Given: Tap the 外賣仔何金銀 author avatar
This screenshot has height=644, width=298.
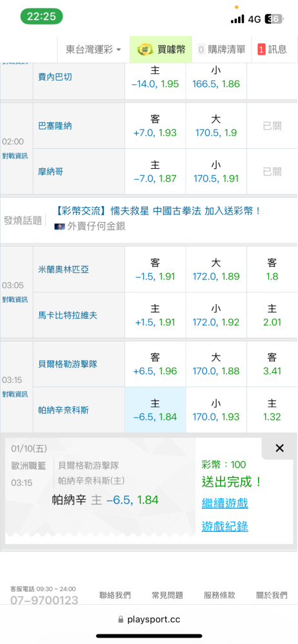Looking at the screenshot, I should 60,226.
